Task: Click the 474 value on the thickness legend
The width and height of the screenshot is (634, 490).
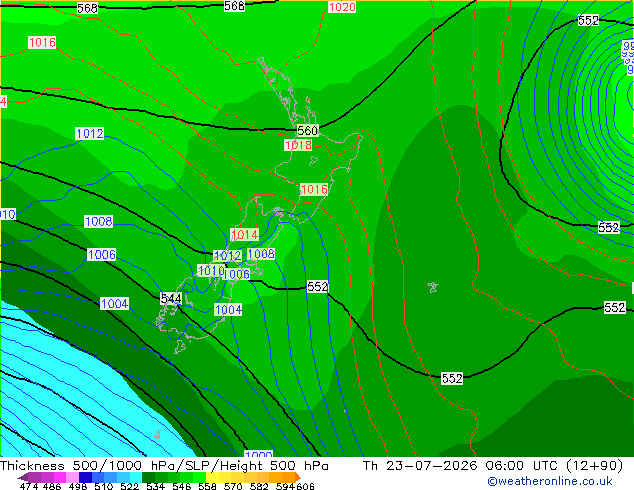Action: (x=29, y=486)
